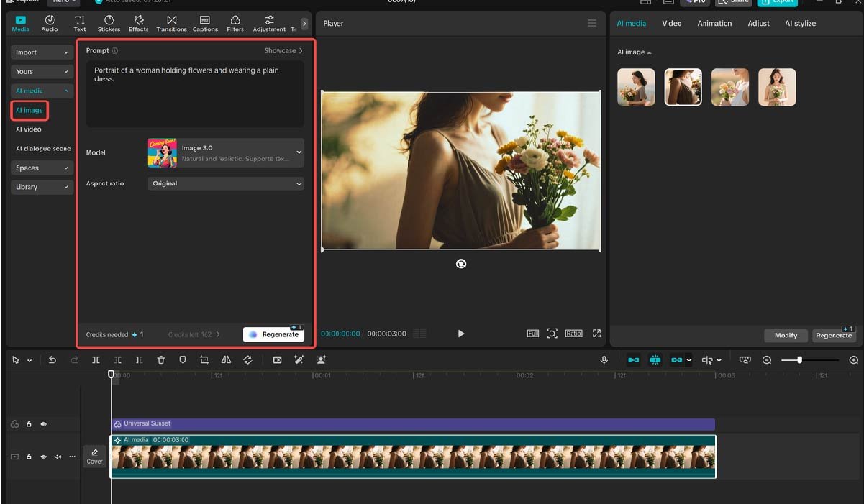Click the zoom-to-fit preview icon
The height and width of the screenshot is (504, 864).
552,334
